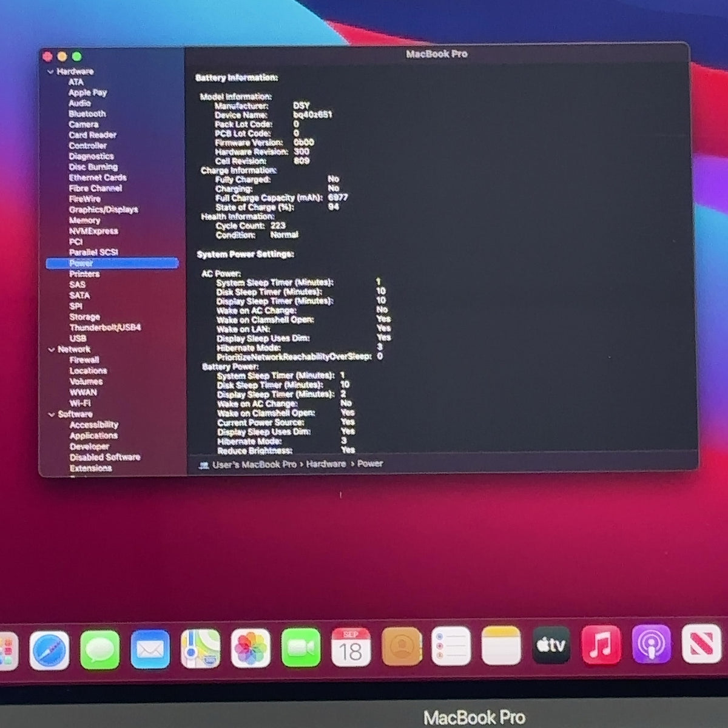This screenshot has width=728, height=728.
Task: Click Hardware in the path bar
Action: pos(326,464)
